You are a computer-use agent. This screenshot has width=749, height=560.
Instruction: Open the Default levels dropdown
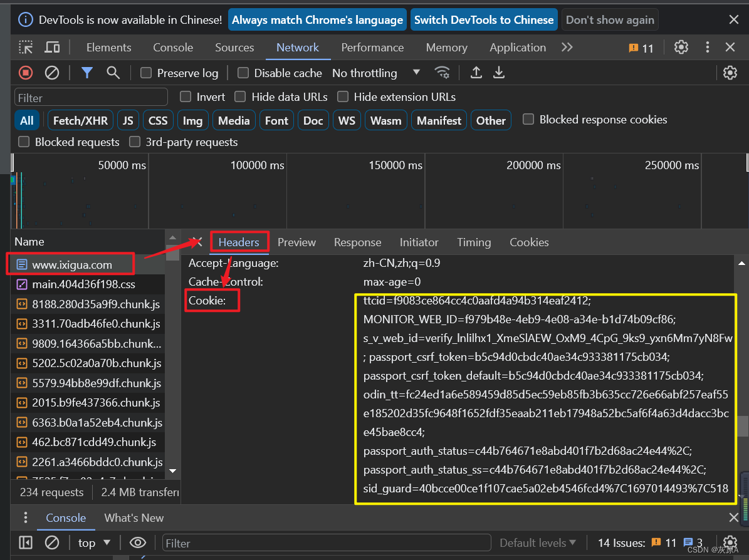(538, 543)
